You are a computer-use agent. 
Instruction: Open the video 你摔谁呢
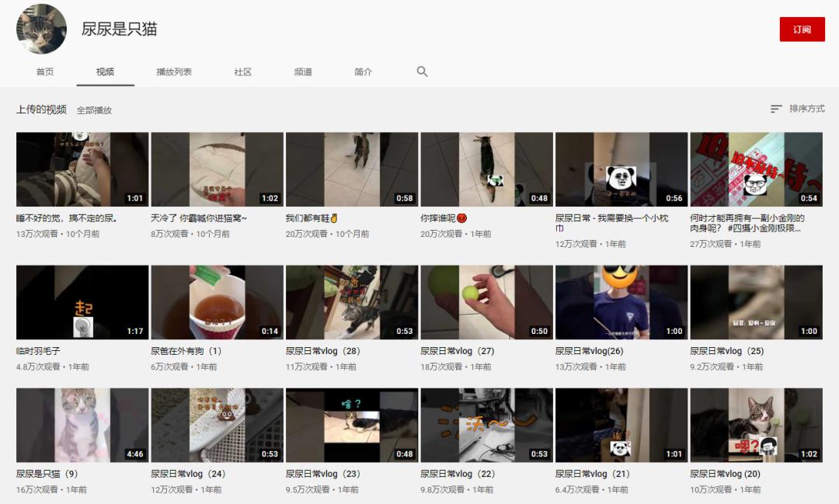click(485, 169)
